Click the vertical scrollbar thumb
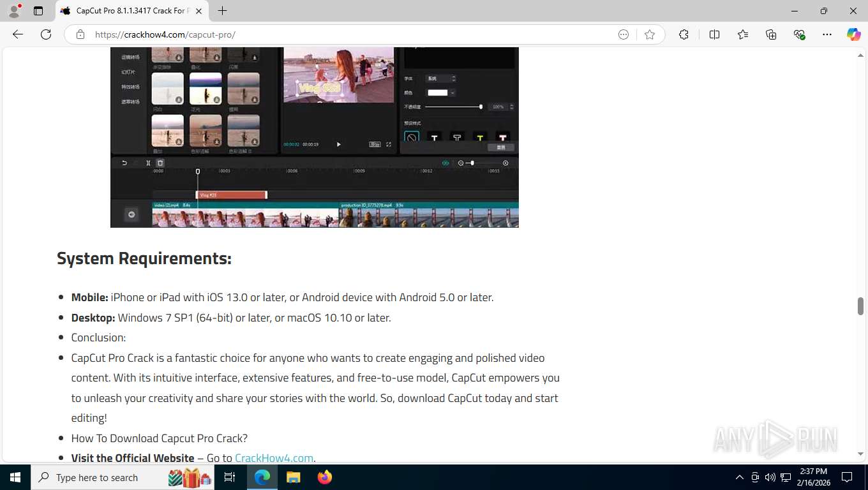The height and width of the screenshot is (490, 868). click(860, 306)
